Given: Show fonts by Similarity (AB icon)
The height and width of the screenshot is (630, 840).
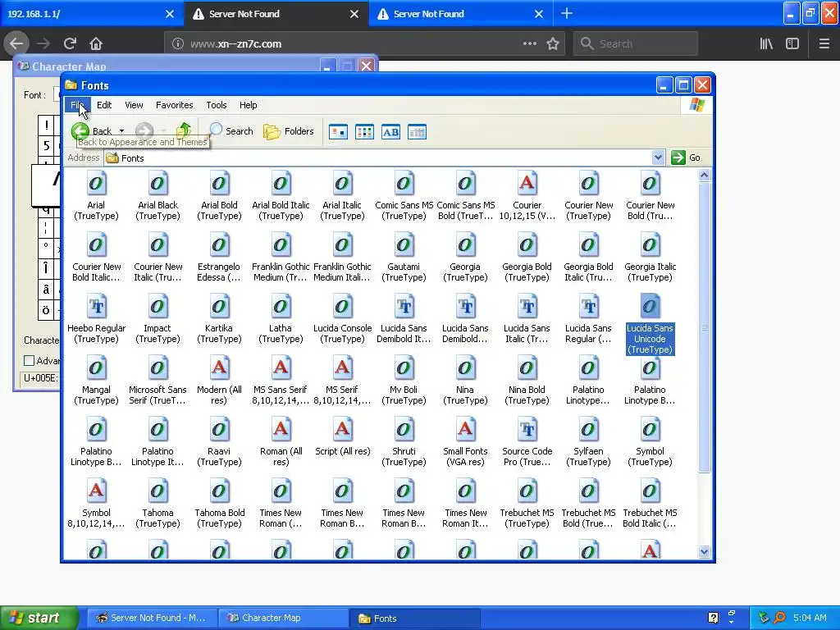Looking at the screenshot, I should [390, 132].
